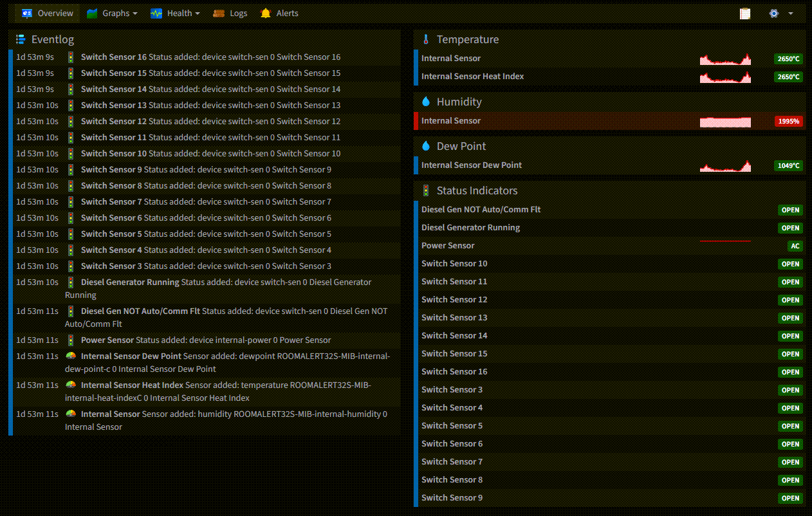The height and width of the screenshot is (516, 812).
Task: Click the Temperature thermometer icon
Action: 425,40
